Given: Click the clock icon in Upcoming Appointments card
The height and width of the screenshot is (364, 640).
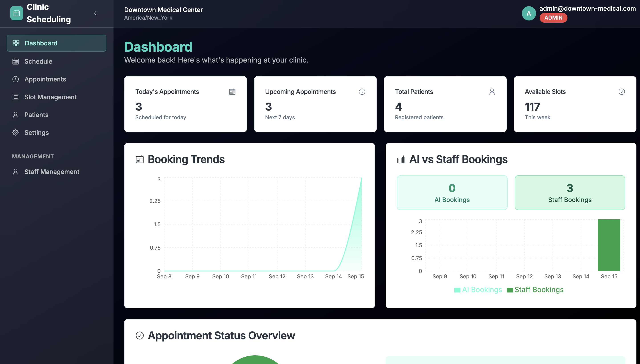Looking at the screenshot, I should pyautogui.click(x=362, y=92).
